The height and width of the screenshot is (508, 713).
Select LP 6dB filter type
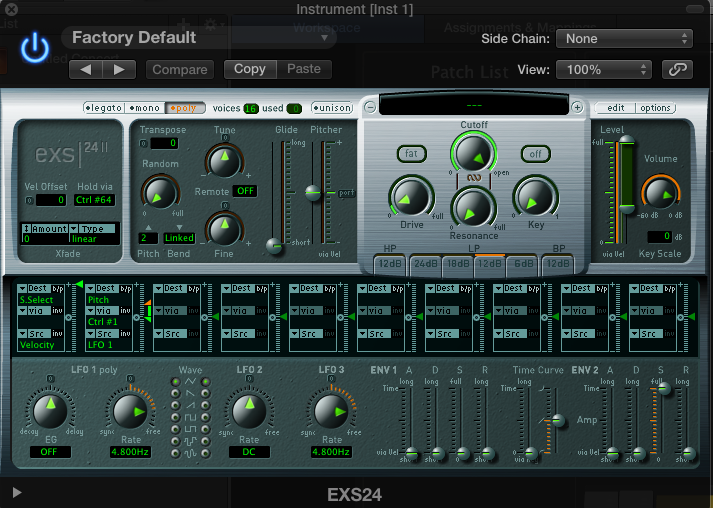coord(523,264)
